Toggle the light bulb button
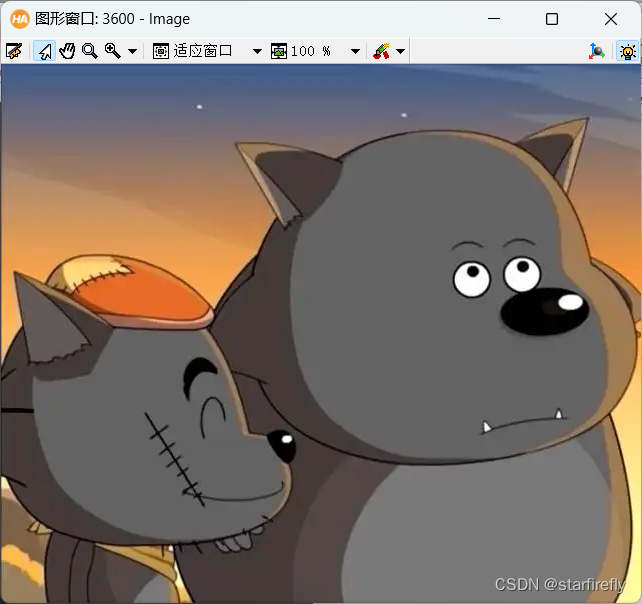 point(627,52)
